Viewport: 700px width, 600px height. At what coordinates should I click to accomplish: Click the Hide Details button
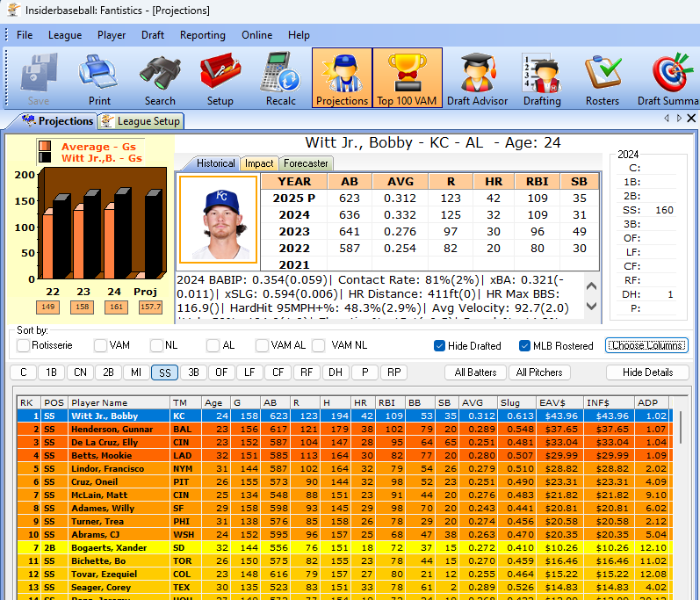tap(648, 372)
